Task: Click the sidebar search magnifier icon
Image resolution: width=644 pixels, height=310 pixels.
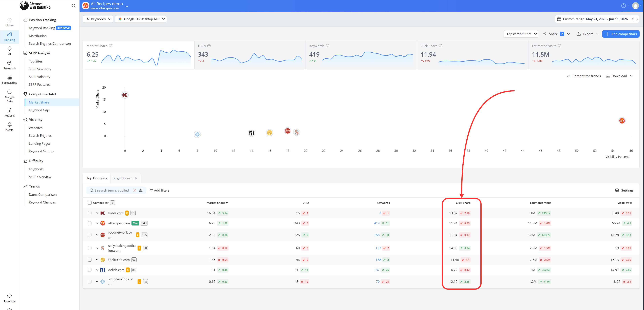Action: tap(74, 6)
